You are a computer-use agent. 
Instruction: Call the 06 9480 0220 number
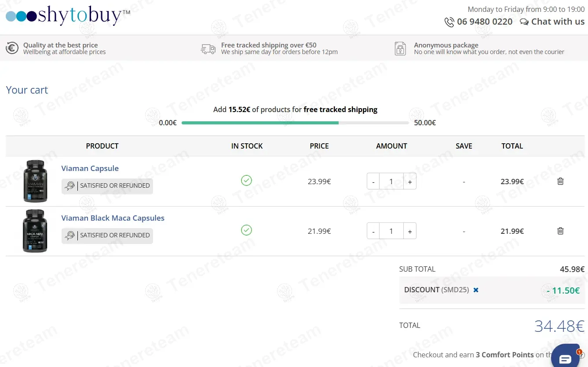[485, 22]
